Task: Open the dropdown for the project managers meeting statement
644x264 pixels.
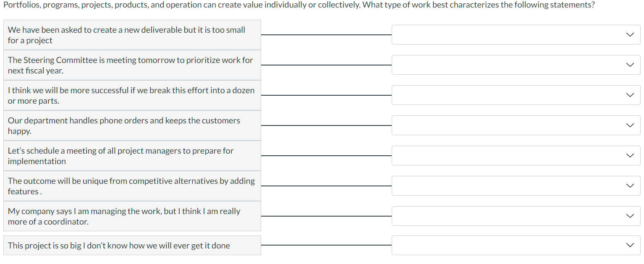Action: 516,155
